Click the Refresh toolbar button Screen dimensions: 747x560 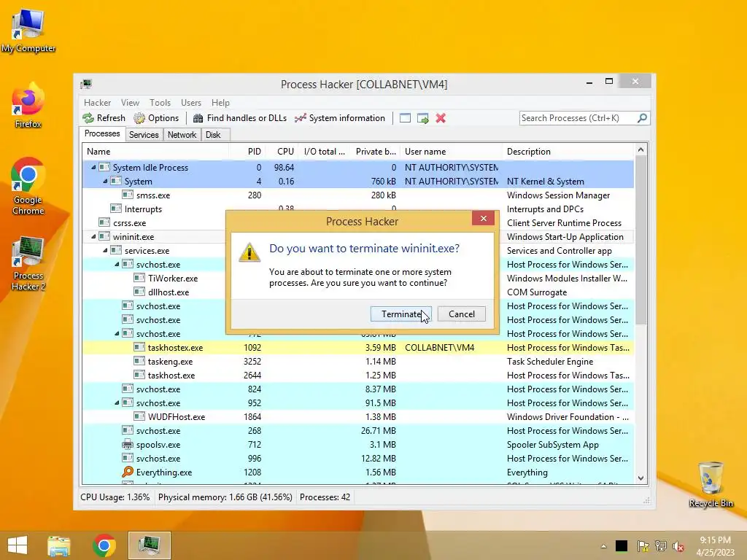click(104, 118)
